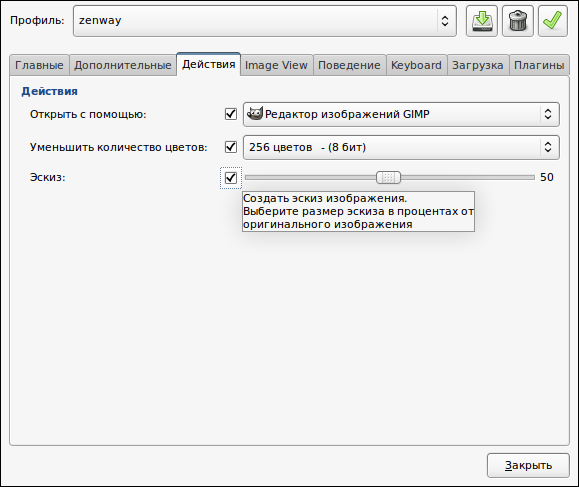Apply the profile with the green checkmark icon

(x=553, y=21)
